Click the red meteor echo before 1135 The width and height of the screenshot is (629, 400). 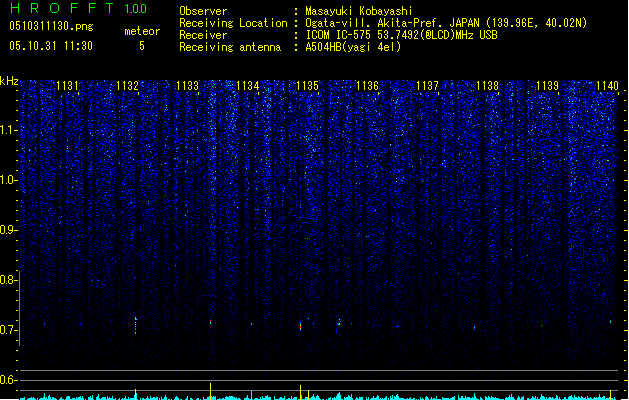click(x=300, y=326)
